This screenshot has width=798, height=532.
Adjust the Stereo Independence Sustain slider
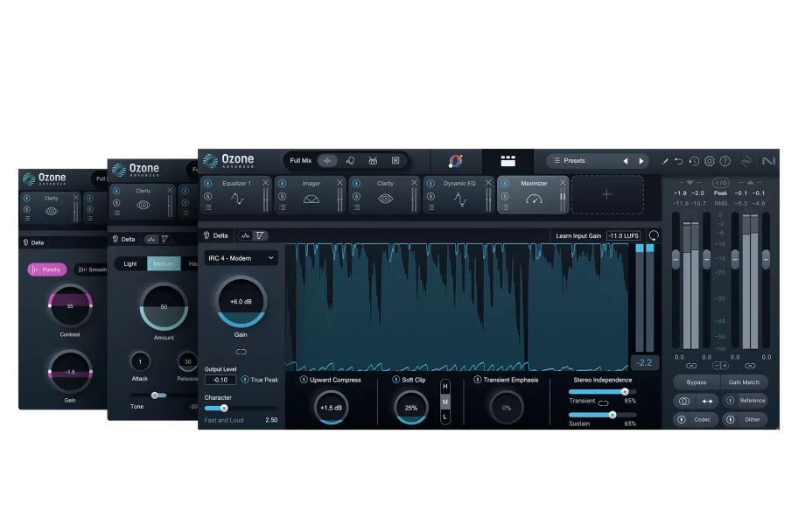point(612,415)
